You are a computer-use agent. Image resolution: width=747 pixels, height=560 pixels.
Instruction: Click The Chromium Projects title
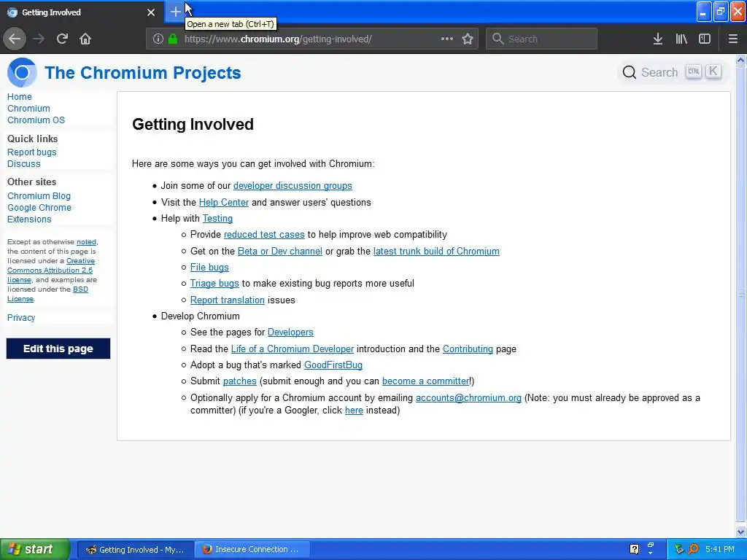142,72
